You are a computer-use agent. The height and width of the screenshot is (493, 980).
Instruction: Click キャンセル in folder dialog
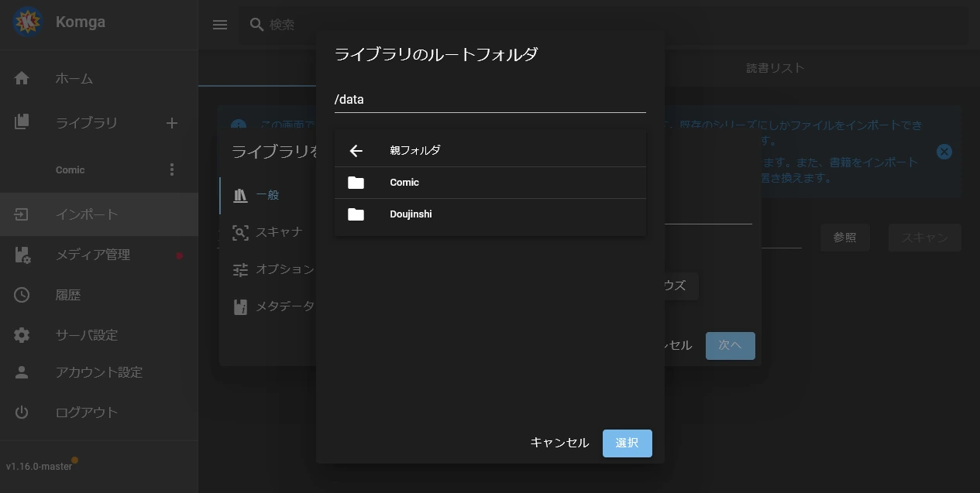(x=559, y=443)
